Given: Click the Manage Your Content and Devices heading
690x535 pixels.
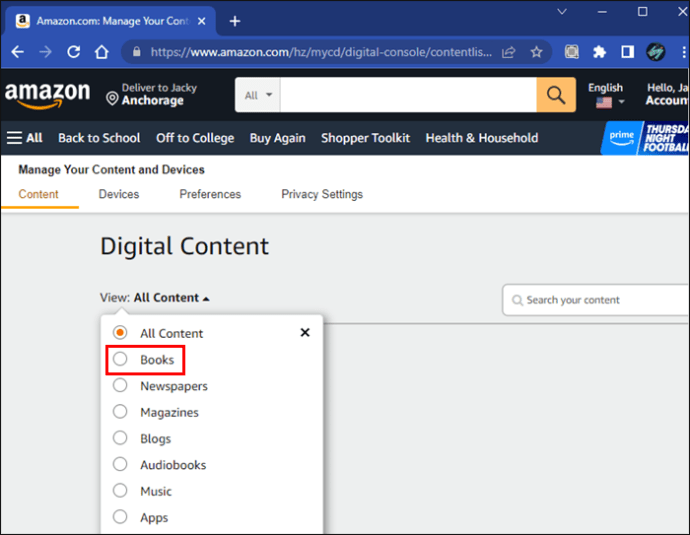Looking at the screenshot, I should pyautogui.click(x=111, y=170).
